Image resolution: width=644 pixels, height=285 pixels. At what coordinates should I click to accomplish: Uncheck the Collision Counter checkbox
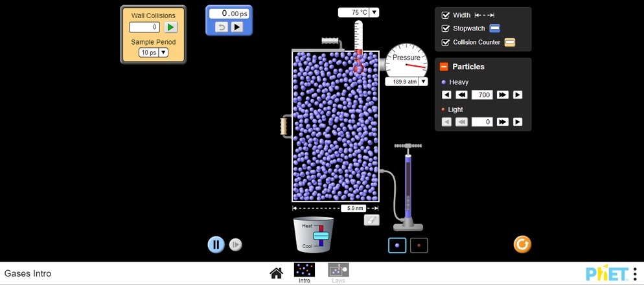(x=445, y=42)
